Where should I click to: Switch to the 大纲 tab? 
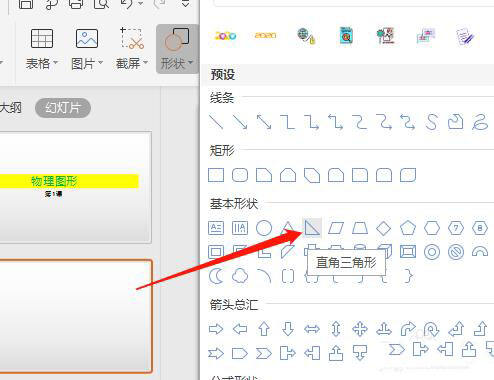pyautogui.click(x=11, y=108)
